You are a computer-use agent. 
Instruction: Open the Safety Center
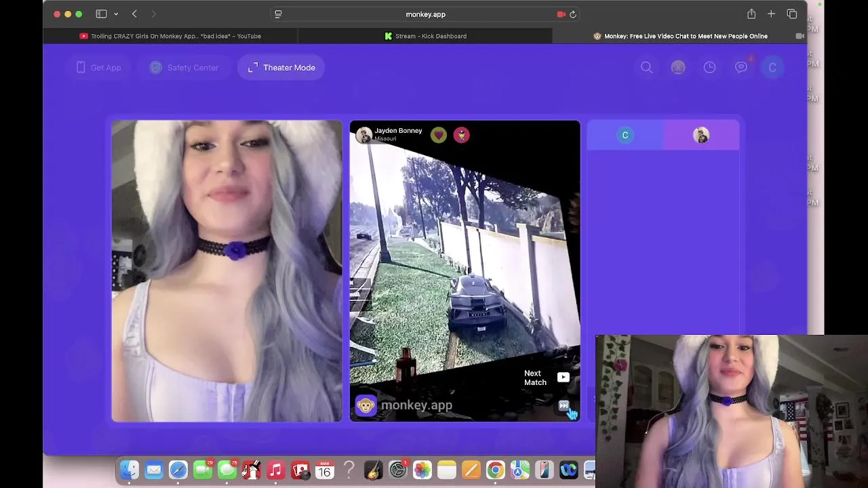click(184, 68)
